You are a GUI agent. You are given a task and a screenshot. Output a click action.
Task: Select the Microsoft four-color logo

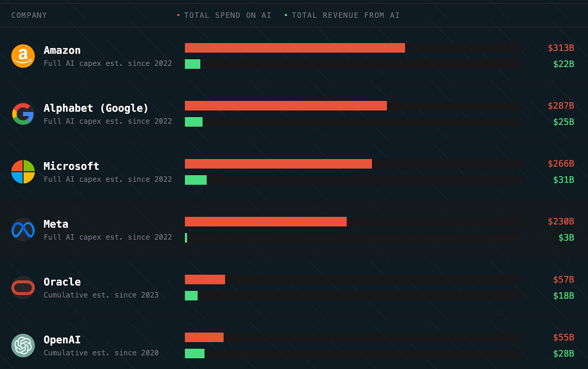(23, 172)
